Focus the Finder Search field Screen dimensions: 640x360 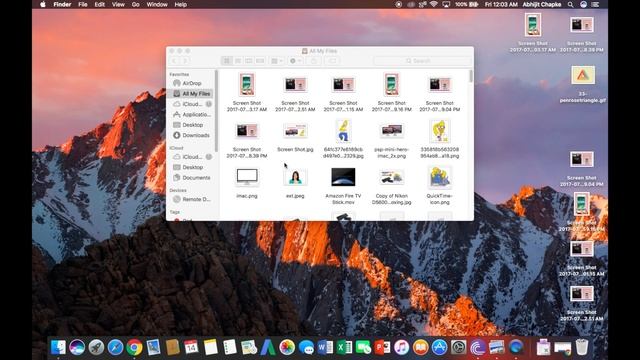click(422, 61)
